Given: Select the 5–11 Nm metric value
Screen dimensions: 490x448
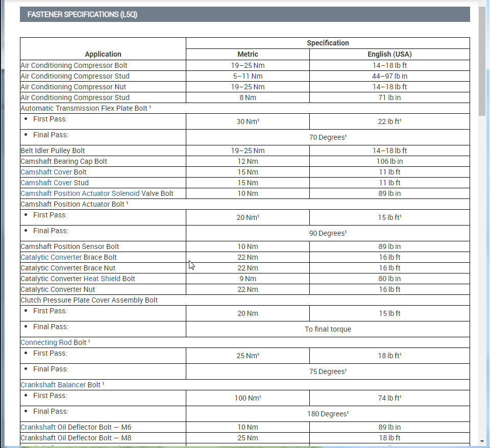Looking at the screenshot, I should point(248,76).
